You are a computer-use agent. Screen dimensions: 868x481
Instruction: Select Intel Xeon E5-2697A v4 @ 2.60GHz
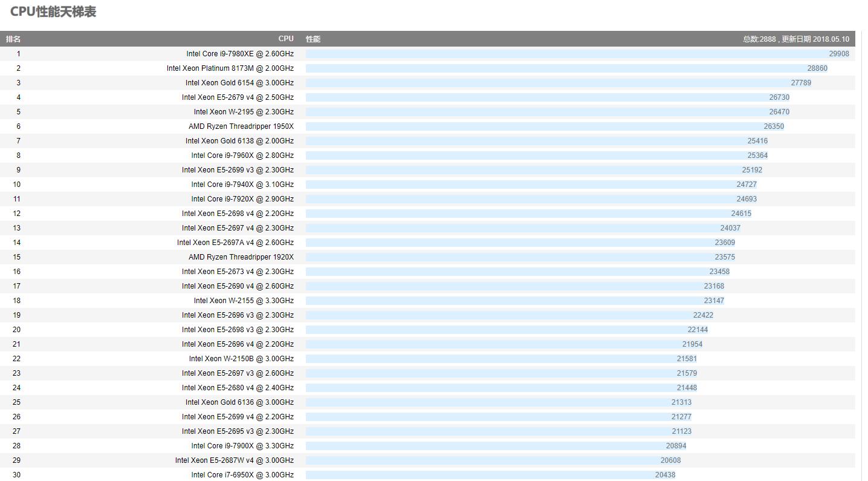(235, 243)
